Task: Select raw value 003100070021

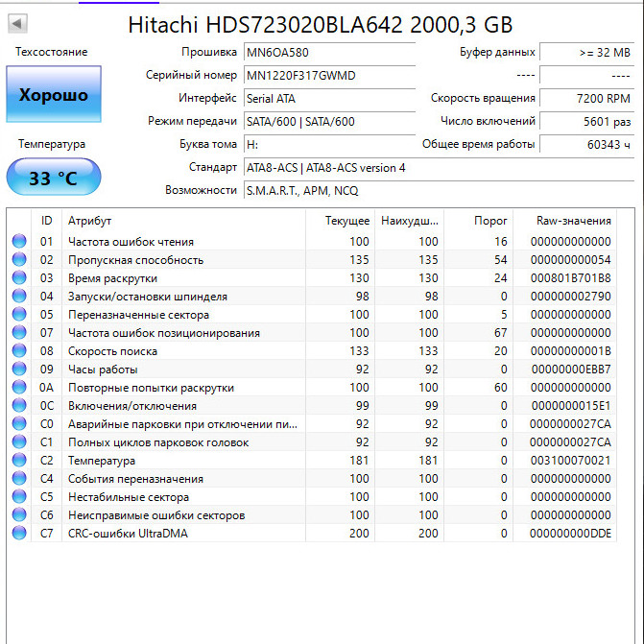Action: tap(570, 461)
